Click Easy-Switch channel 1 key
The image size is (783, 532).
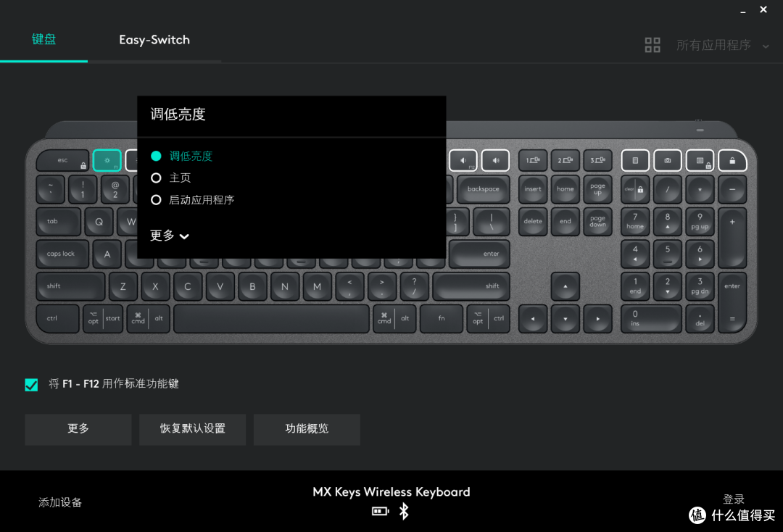coord(533,160)
